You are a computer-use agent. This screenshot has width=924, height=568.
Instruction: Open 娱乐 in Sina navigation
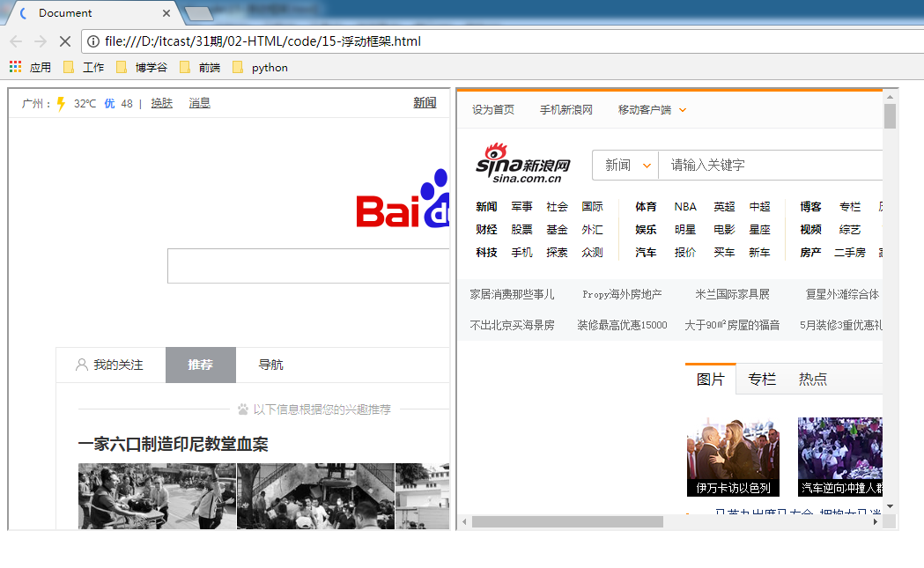646,229
